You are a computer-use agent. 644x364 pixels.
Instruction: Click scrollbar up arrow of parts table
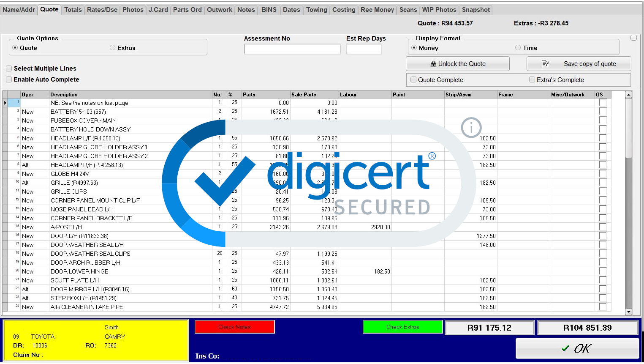[628, 95]
